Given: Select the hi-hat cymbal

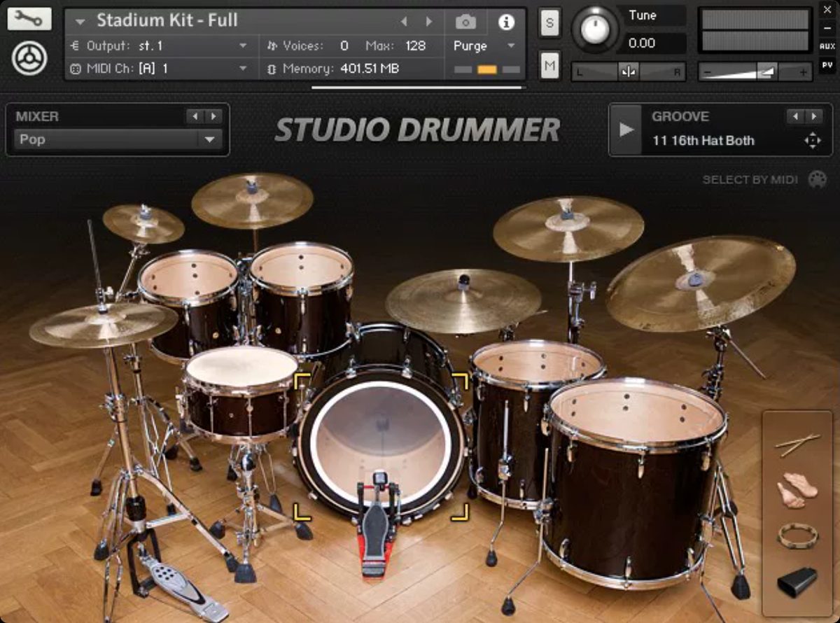Looking at the screenshot, I should click(x=103, y=325).
